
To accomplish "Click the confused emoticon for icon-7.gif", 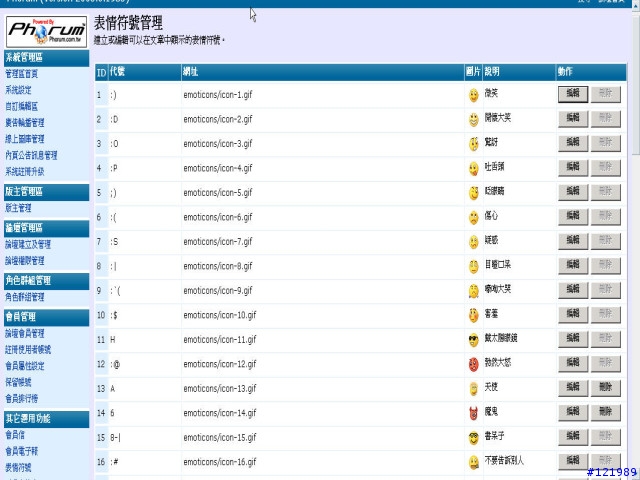I will [473, 242].
